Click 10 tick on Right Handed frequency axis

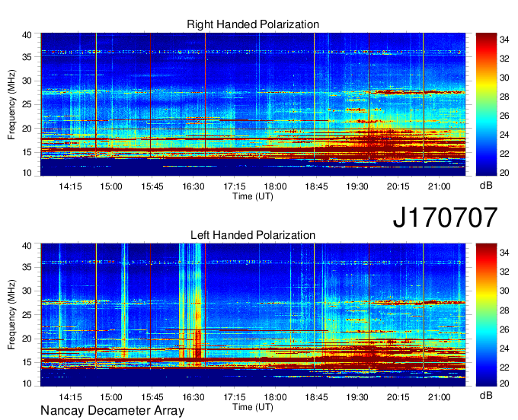27,173
